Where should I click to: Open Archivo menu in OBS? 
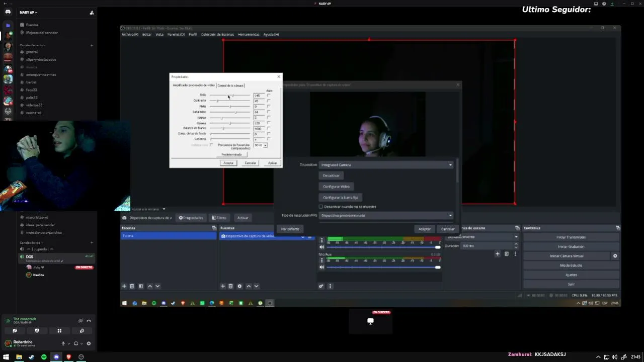click(130, 35)
